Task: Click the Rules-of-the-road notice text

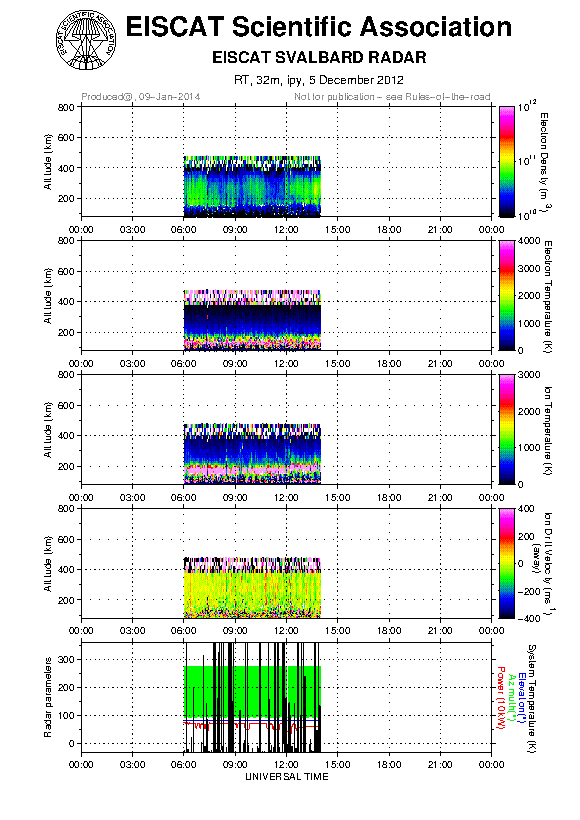Action: coord(392,97)
